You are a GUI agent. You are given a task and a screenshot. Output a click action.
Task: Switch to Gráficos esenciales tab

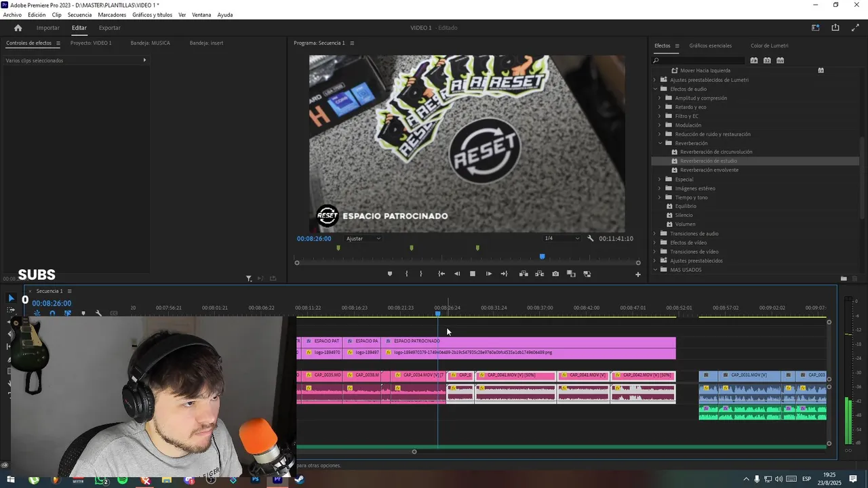pos(710,46)
